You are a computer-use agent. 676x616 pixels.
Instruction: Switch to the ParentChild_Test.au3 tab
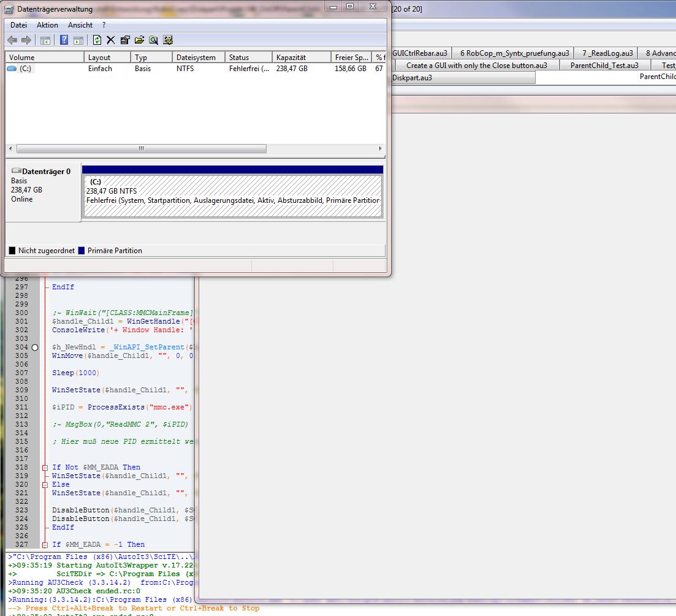(604, 66)
